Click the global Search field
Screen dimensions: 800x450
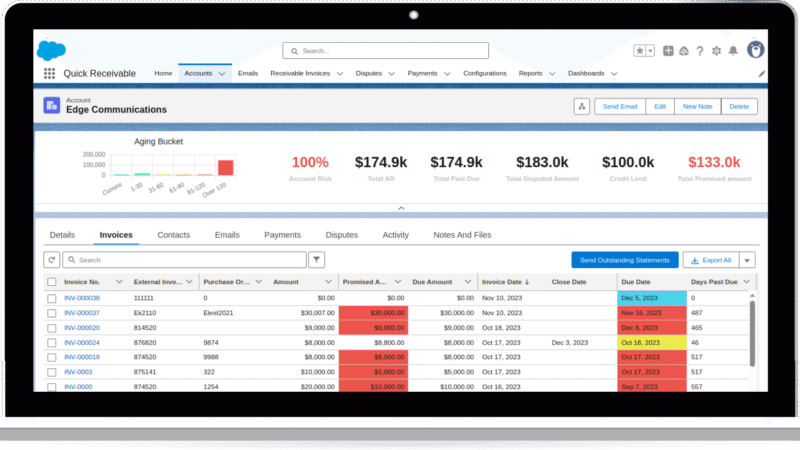(x=385, y=51)
